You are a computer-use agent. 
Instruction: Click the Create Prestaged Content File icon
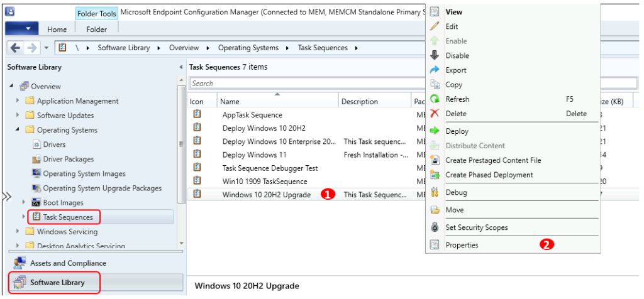pyautogui.click(x=434, y=160)
